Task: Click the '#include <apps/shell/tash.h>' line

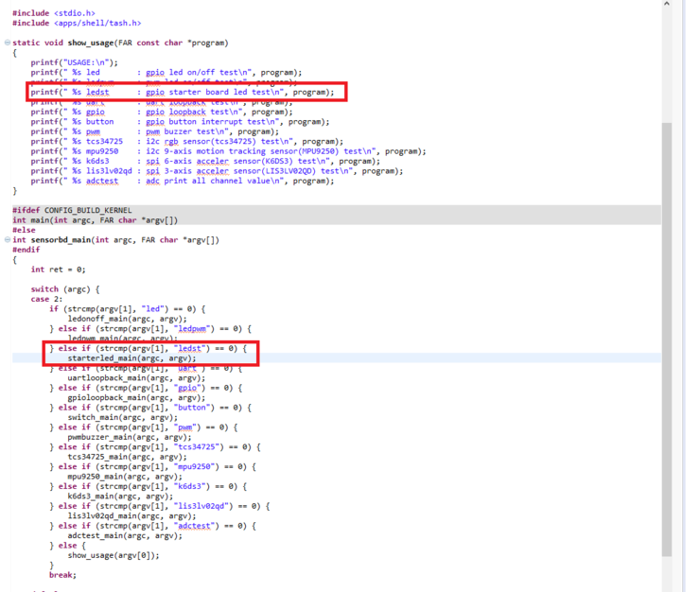Action: tap(77, 24)
